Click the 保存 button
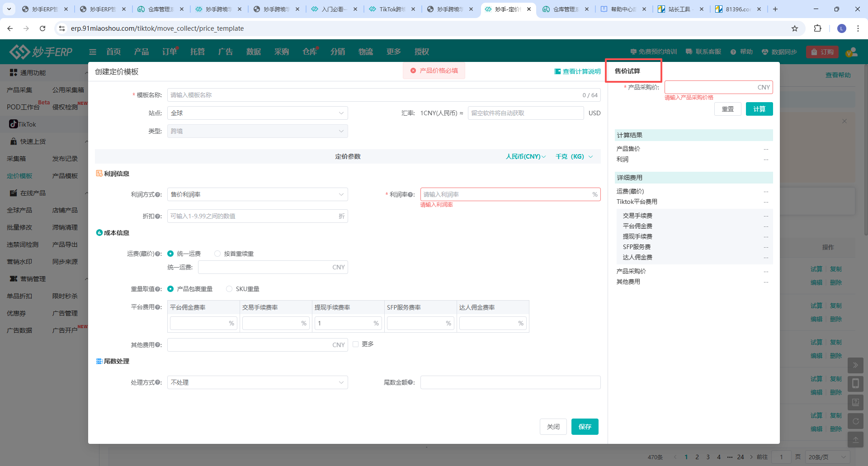The height and width of the screenshot is (466, 868). 585,427
